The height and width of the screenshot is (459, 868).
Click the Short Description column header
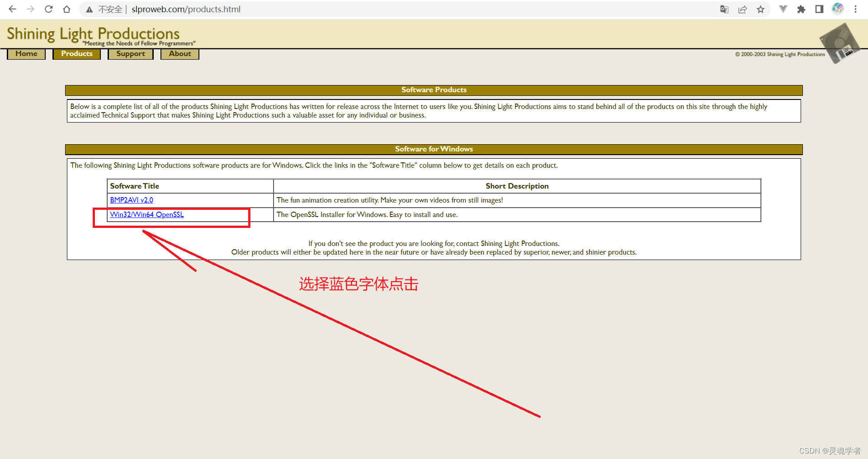(x=517, y=186)
